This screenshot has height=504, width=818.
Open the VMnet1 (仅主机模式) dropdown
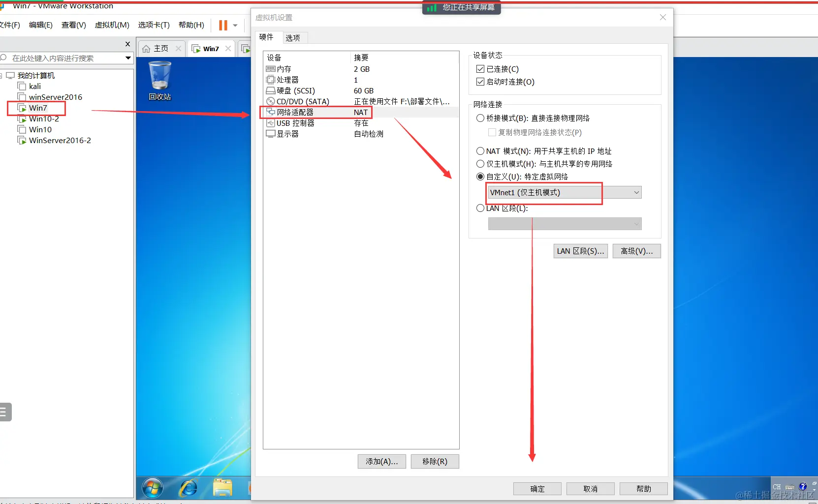pos(565,192)
